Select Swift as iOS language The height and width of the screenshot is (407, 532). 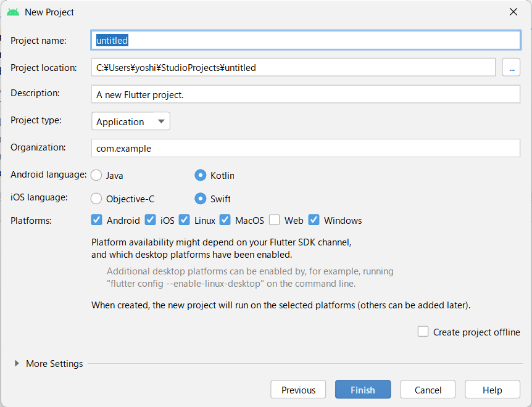[200, 199]
